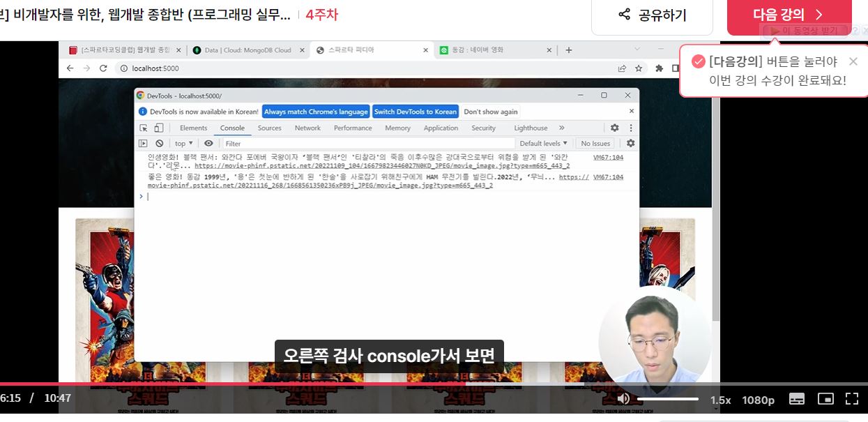Open the DevTools settings gear beside tabs
The height and width of the screenshot is (422, 868).
coord(615,128)
